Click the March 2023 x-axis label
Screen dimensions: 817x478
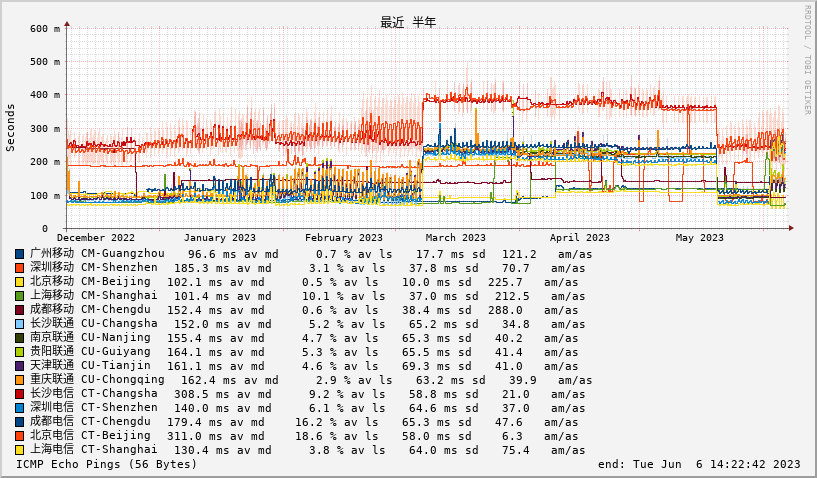click(455, 238)
